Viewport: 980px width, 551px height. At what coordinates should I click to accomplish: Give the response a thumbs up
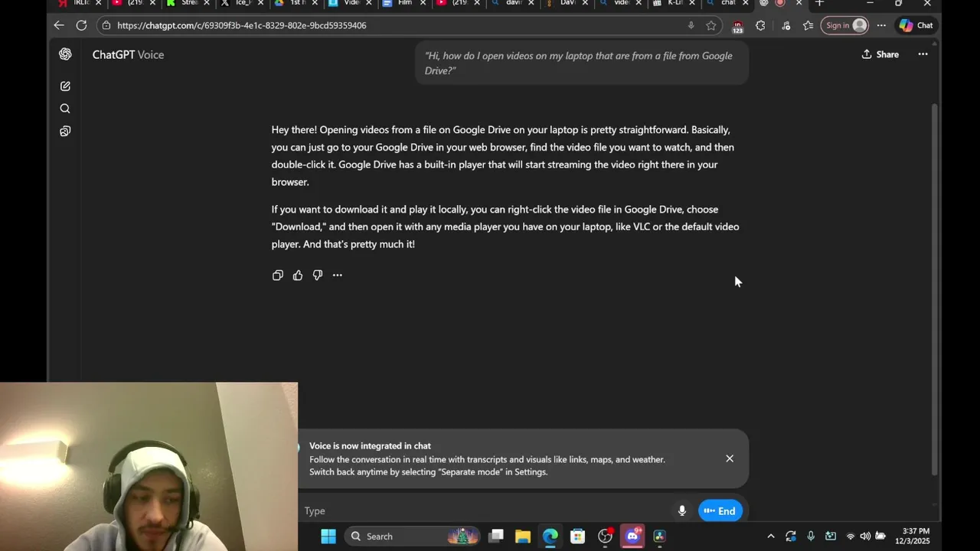[298, 275]
